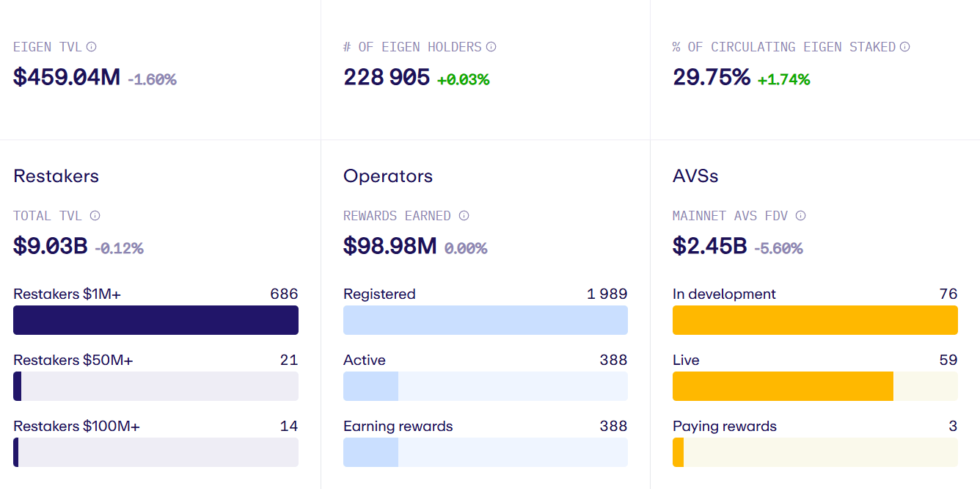Click the In development label
The height and width of the screenshot is (489, 980).
(x=724, y=294)
